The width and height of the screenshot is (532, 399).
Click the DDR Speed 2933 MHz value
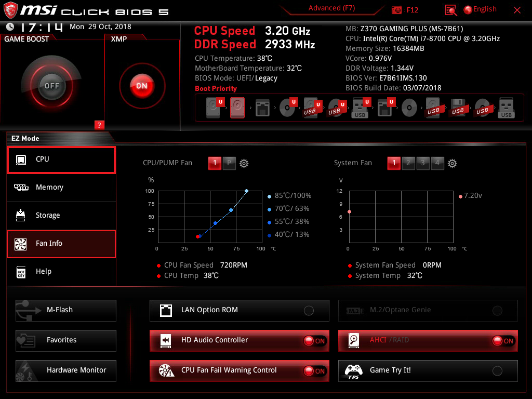pyautogui.click(x=290, y=45)
